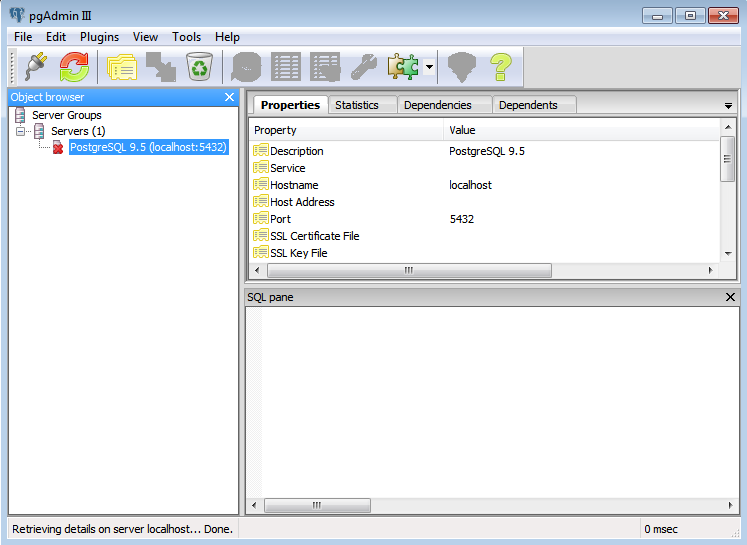Open the yellow question mark help icon

pyautogui.click(x=500, y=67)
